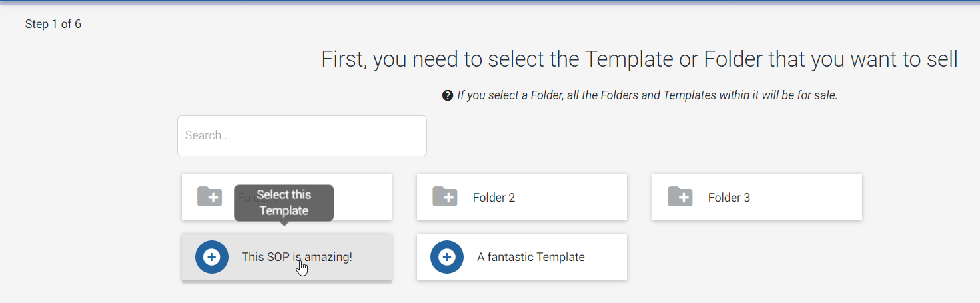Click the heading about selecting Template or Folder
Image resolution: width=980 pixels, height=303 pixels.
click(640, 59)
